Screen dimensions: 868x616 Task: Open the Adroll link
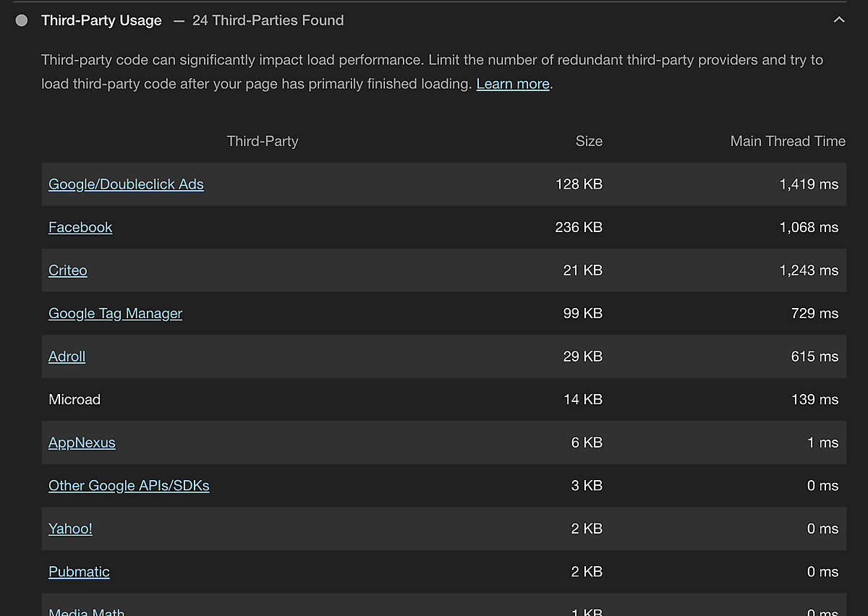[x=67, y=356]
